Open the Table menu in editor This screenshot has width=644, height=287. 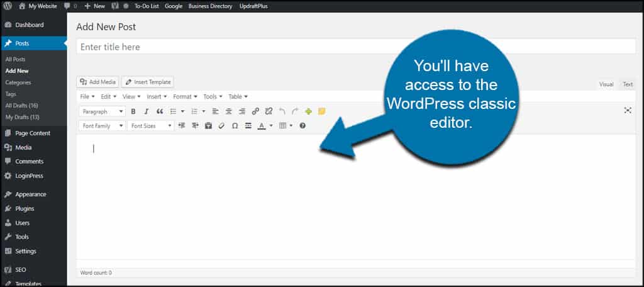click(x=238, y=97)
